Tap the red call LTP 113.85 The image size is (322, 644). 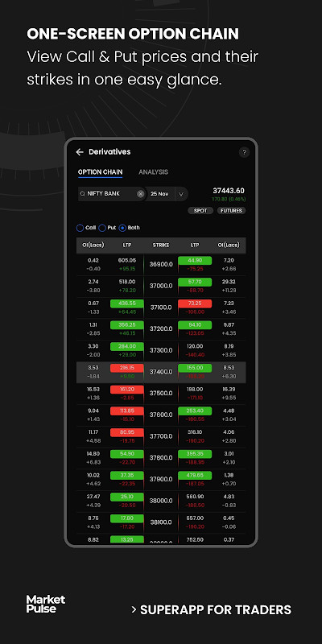coord(127,411)
